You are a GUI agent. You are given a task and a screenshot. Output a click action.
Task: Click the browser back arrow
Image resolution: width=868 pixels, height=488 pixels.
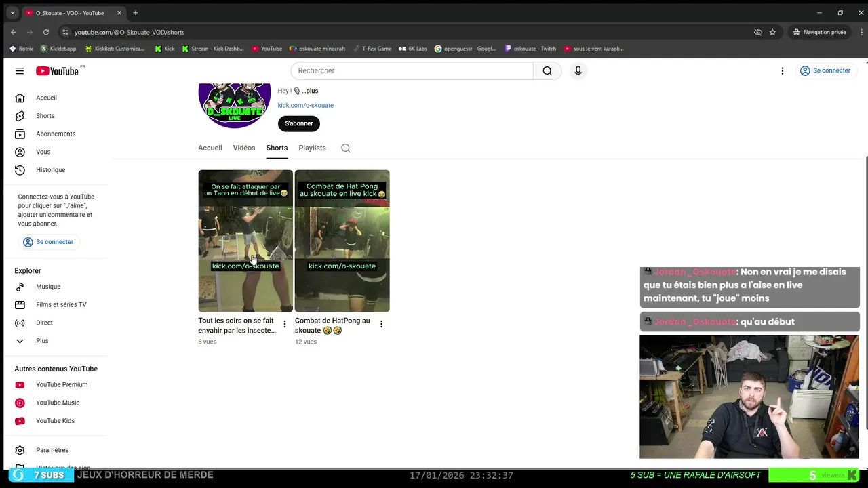[14, 32]
